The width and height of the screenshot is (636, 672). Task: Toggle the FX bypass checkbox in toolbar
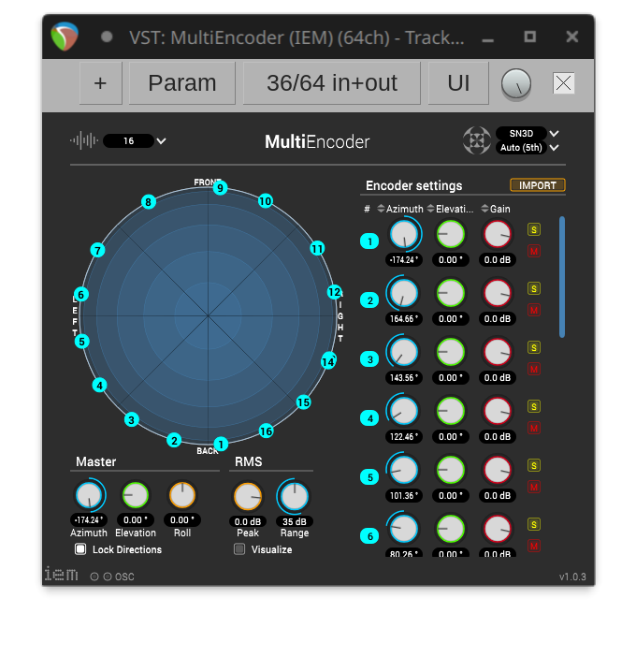[x=563, y=83]
